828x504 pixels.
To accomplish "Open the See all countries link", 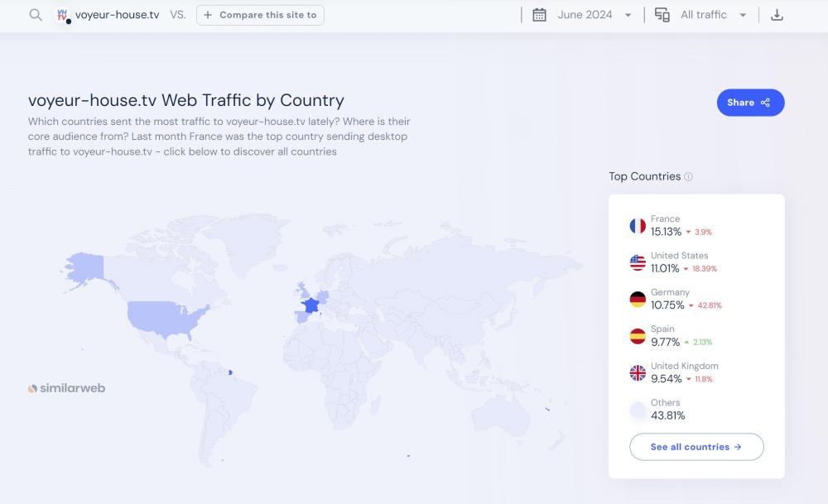I will (x=696, y=447).
